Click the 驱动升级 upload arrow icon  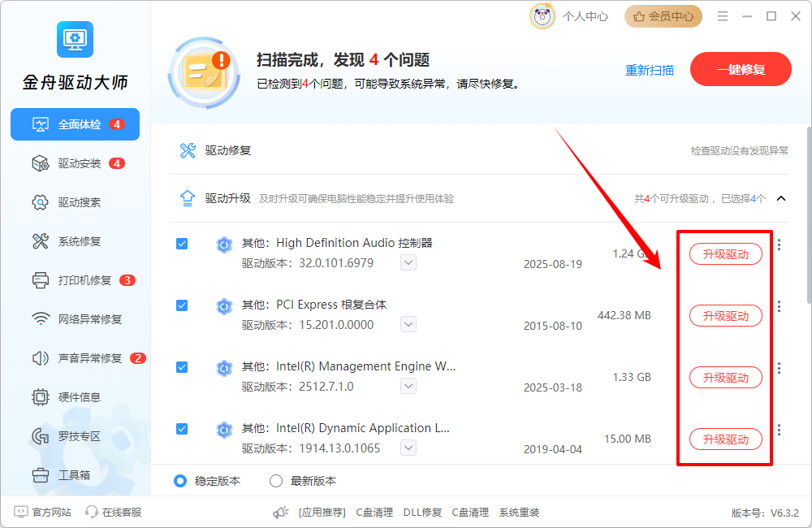tap(188, 198)
